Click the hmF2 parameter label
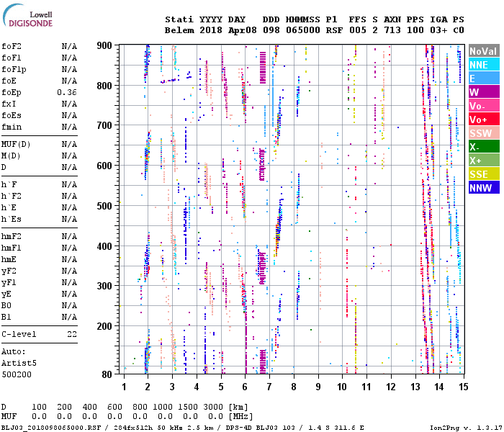 coord(12,237)
